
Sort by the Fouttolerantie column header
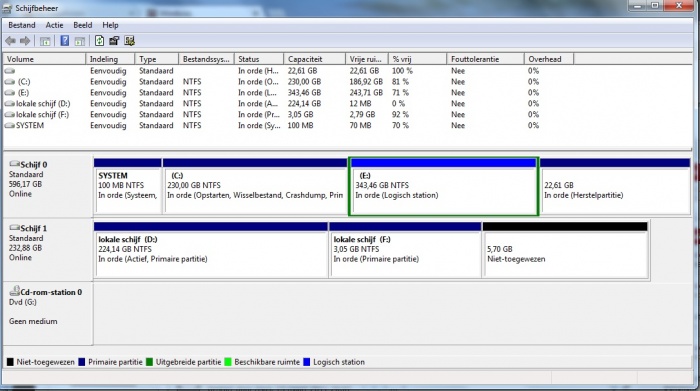tap(485, 59)
